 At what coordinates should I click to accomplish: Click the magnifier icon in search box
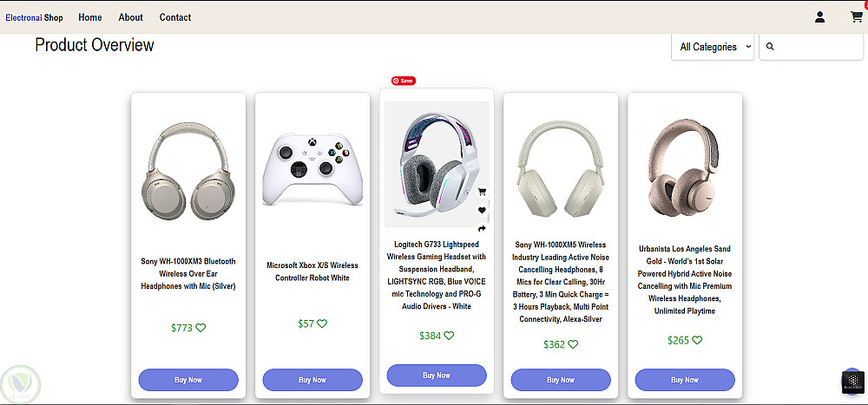pos(770,47)
